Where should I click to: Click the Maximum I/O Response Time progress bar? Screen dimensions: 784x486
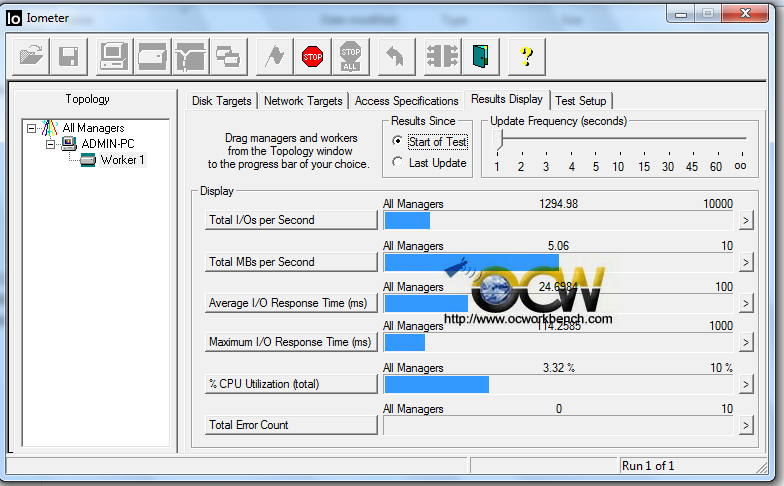558,342
